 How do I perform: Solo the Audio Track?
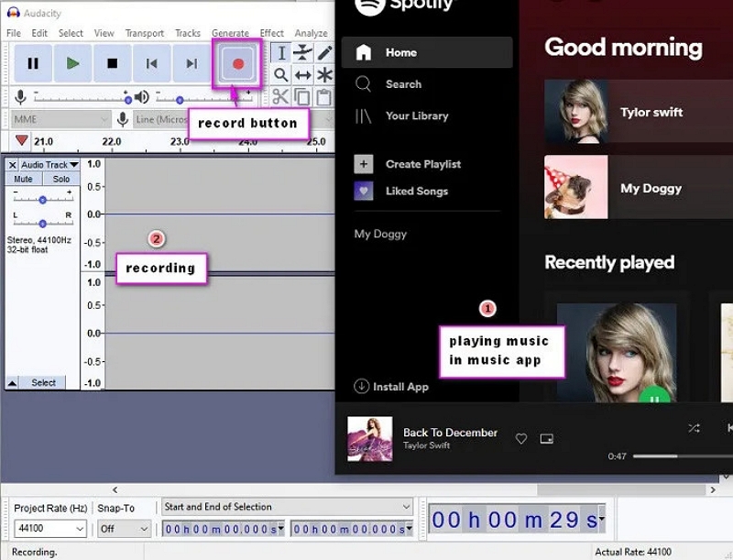point(60,180)
